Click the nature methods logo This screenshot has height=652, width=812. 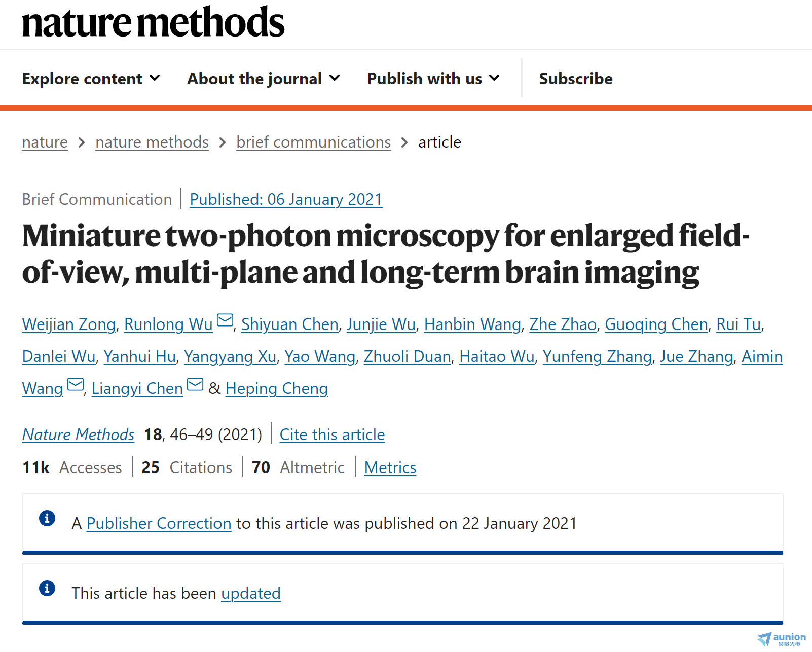pos(153,22)
